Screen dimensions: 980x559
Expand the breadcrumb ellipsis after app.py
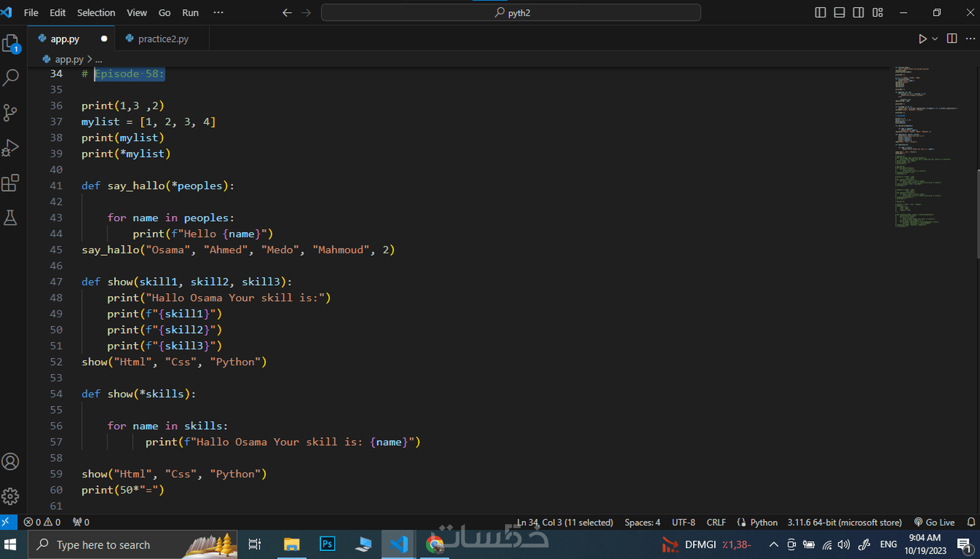(x=99, y=59)
